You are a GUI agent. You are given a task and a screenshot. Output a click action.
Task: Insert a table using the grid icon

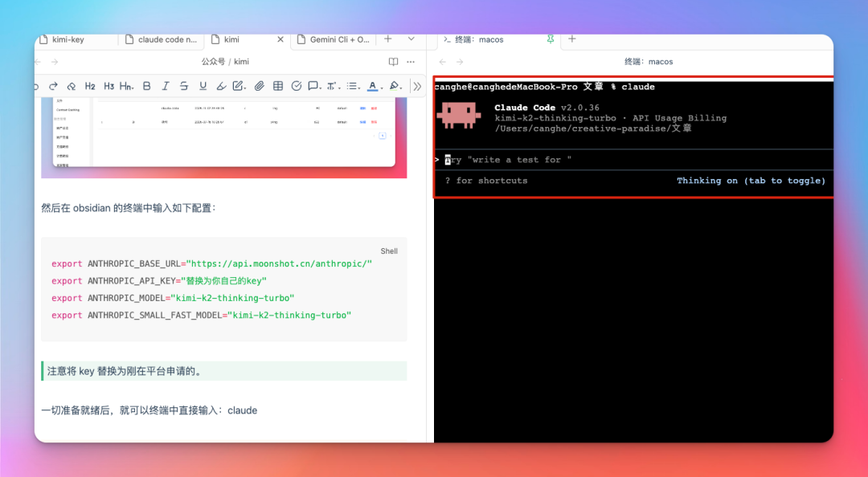(278, 86)
